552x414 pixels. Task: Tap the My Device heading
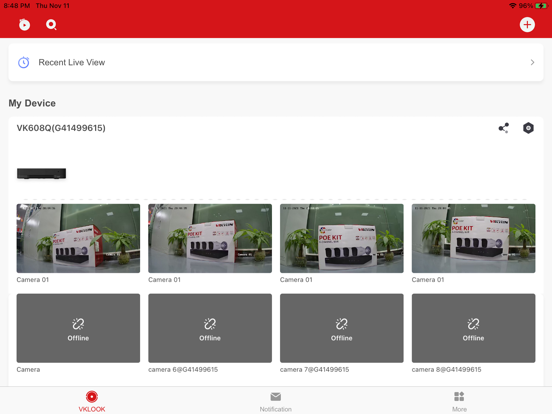[x=32, y=103]
